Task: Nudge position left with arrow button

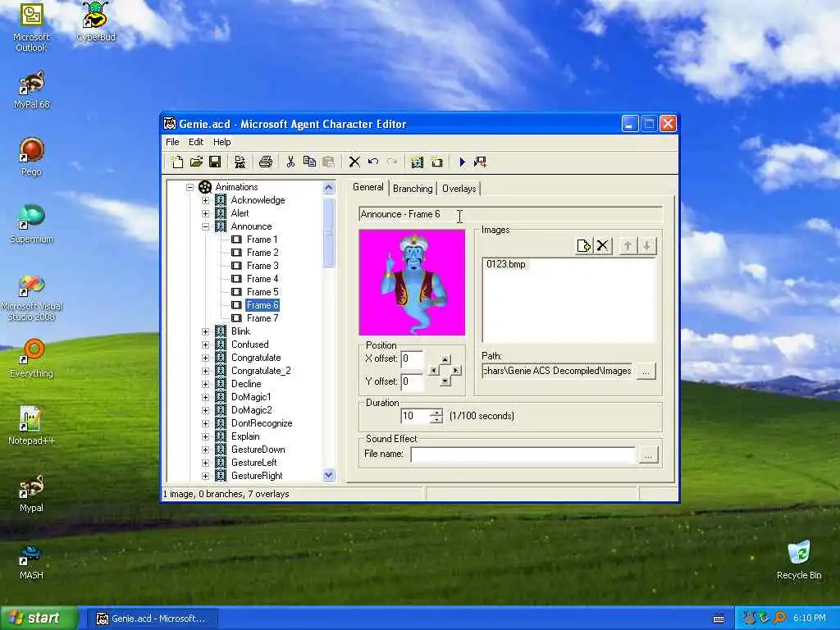Action: point(434,370)
